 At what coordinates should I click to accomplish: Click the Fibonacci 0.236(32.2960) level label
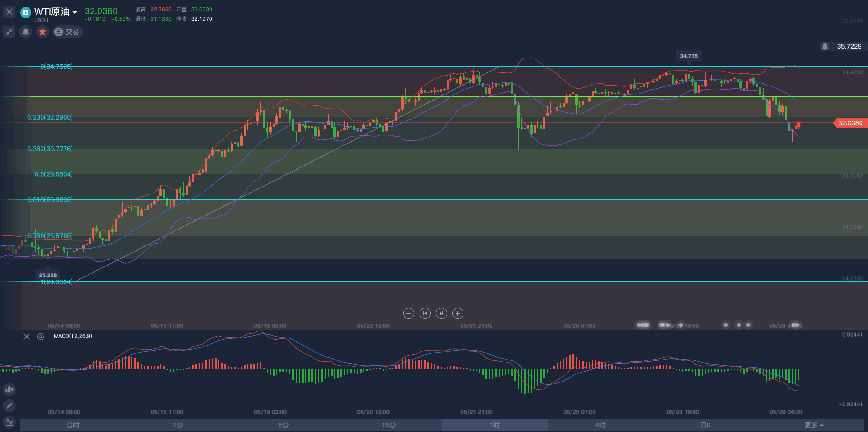pyautogui.click(x=50, y=117)
